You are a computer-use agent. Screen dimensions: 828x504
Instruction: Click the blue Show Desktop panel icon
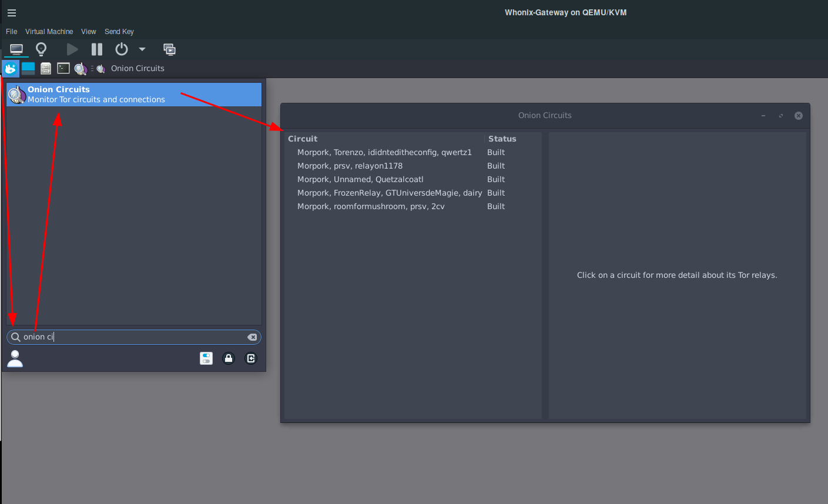(28, 69)
